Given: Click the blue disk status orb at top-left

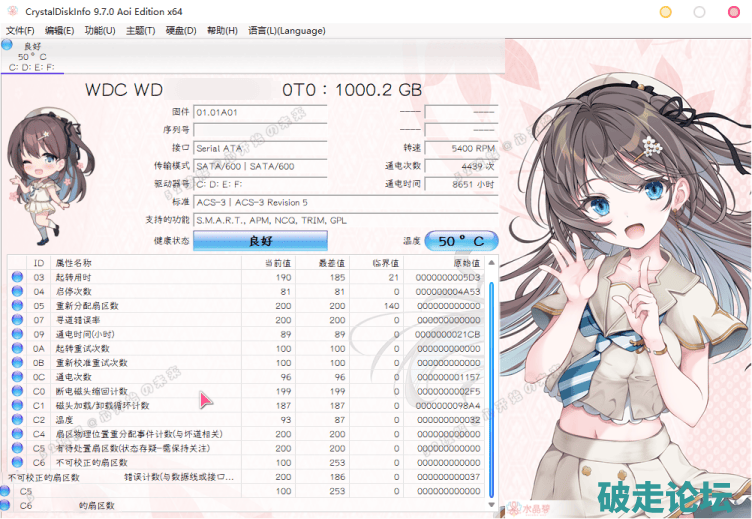Looking at the screenshot, I should [x=7, y=45].
